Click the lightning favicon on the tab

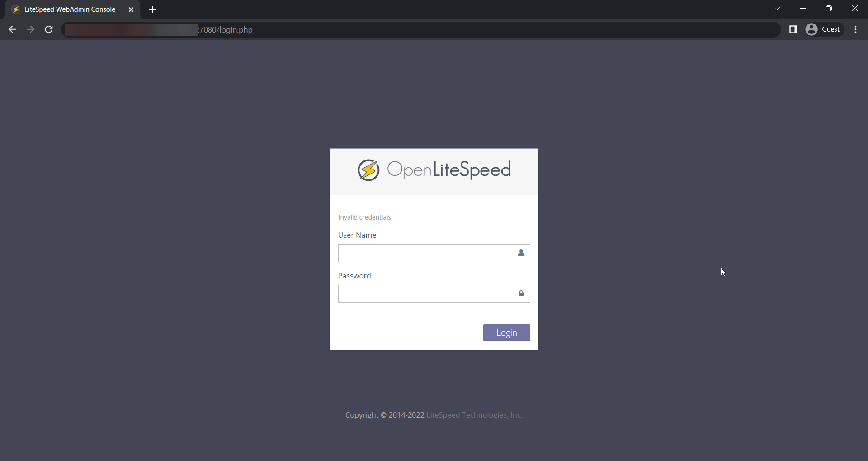(x=16, y=9)
